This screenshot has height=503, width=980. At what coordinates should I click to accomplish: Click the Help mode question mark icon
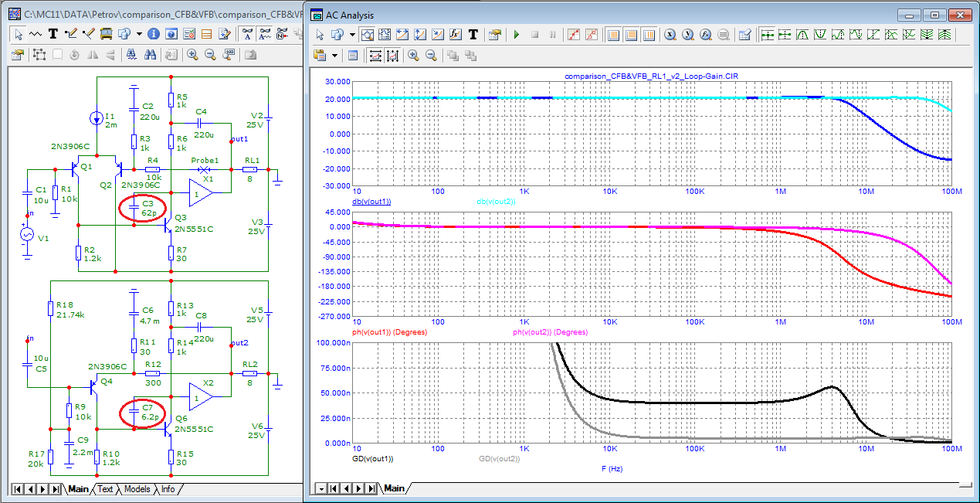(x=171, y=34)
